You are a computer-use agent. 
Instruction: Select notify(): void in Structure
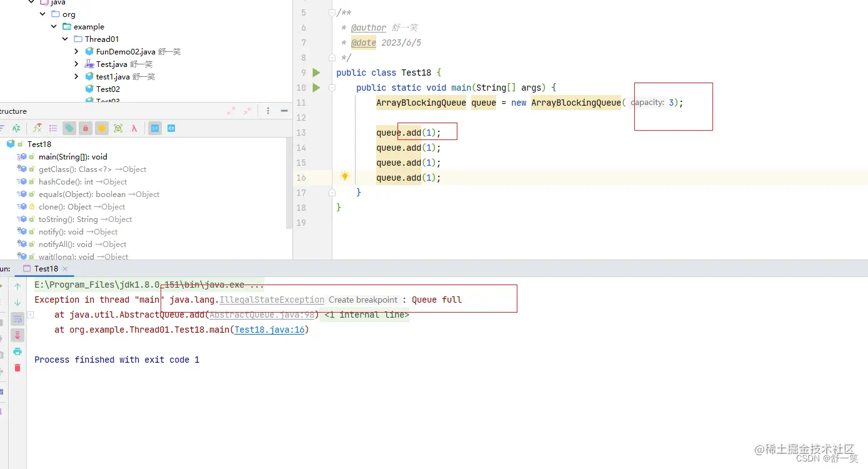coord(78,231)
